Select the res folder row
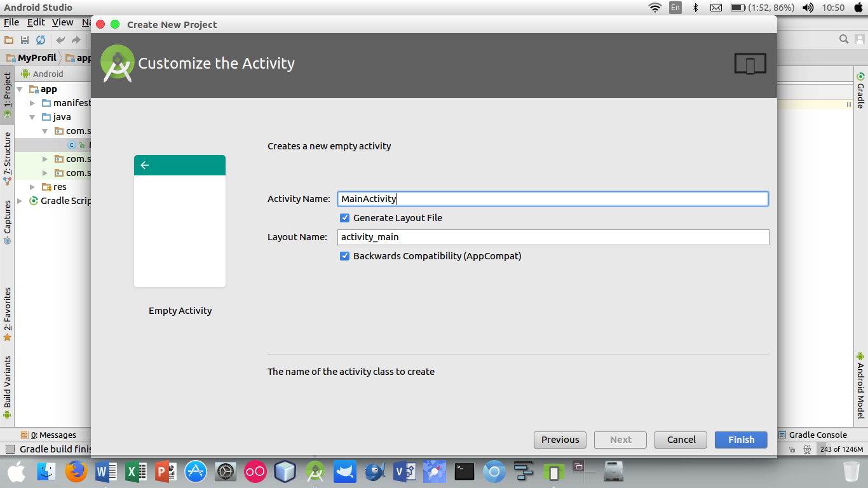The width and height of the screenshot is (868, 488). [53, 187]
